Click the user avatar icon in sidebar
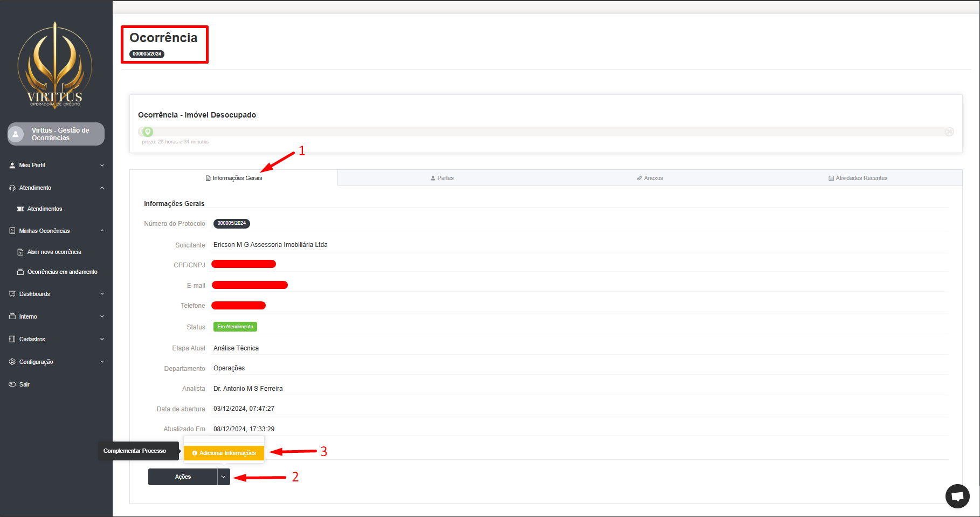 [x=16, y=134]
